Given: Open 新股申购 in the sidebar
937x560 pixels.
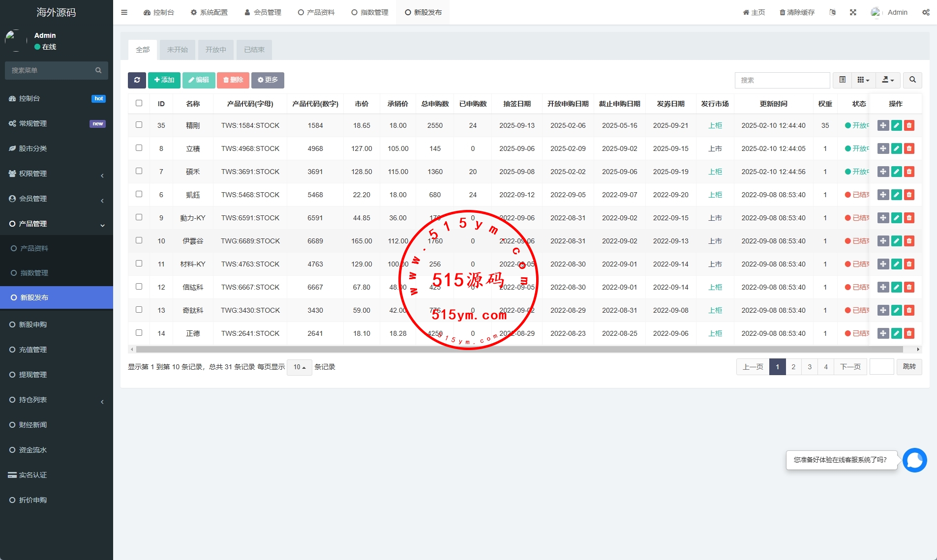Looking at the screenshot, I should point(33,324).
